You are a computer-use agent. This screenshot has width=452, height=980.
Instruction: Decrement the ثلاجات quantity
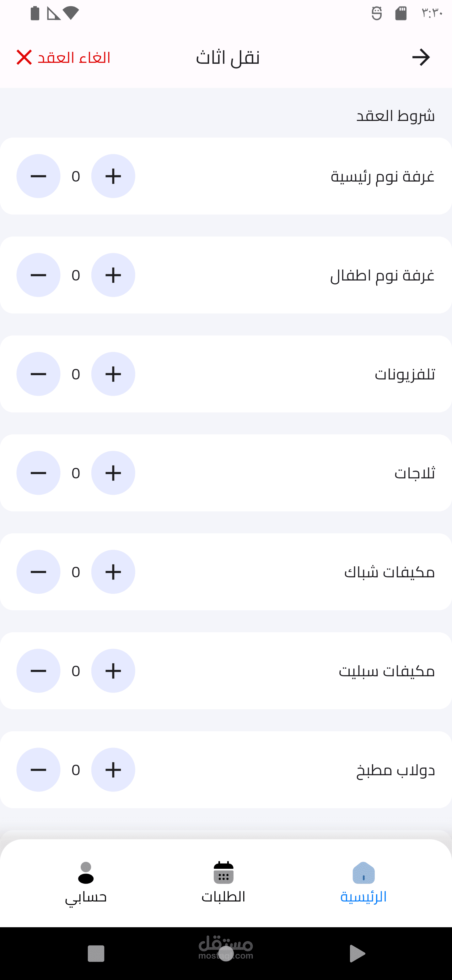[38, 473]
